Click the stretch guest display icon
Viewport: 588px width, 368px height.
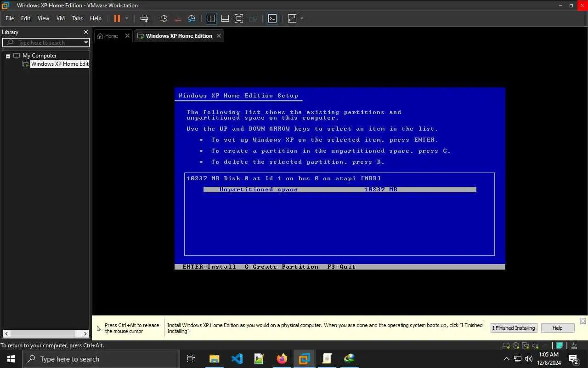coord(292,18)
